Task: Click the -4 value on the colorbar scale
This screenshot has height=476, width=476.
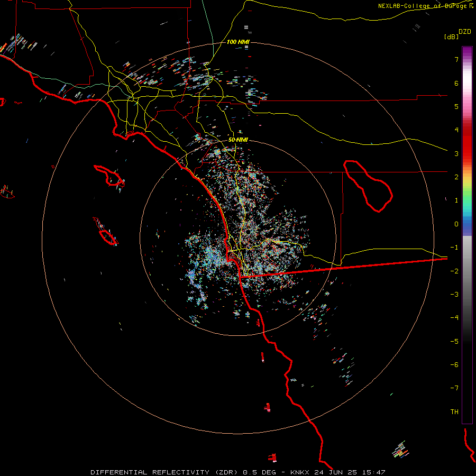Action: click(454, 318)
